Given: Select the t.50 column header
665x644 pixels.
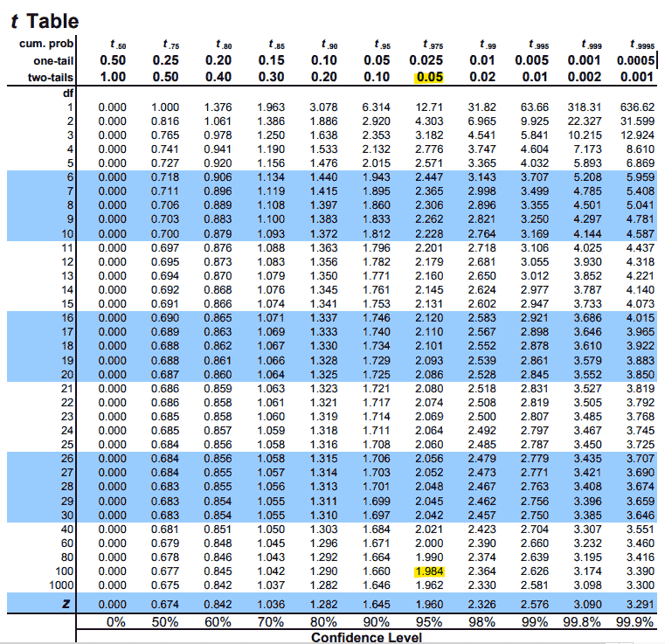Looking at the screenshot, I should coord(118,44).
